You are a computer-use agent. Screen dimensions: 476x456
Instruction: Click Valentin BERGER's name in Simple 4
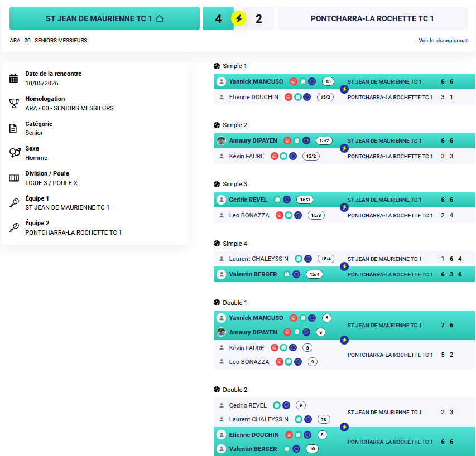tap(253, 274)
